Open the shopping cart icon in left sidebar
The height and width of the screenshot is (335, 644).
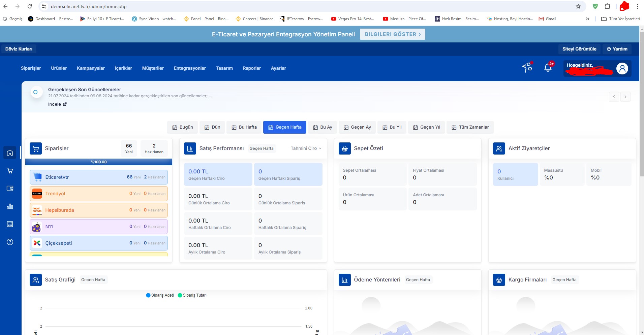(10, 171)
